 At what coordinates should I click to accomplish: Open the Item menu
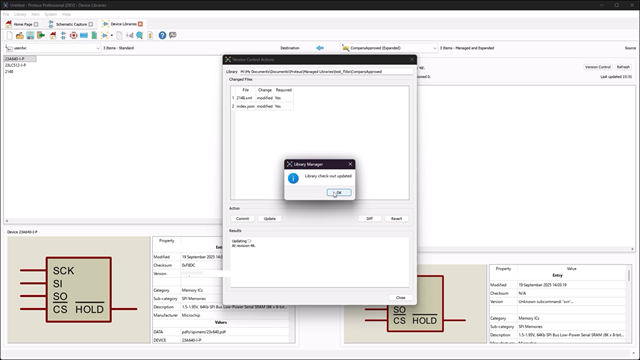pyautogui.click(x=36, y=14)
